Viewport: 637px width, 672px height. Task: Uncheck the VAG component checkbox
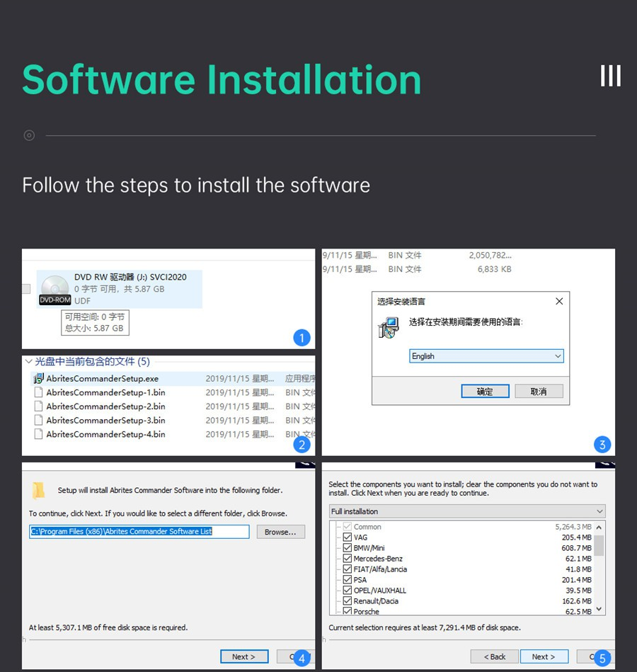(347, 537)
